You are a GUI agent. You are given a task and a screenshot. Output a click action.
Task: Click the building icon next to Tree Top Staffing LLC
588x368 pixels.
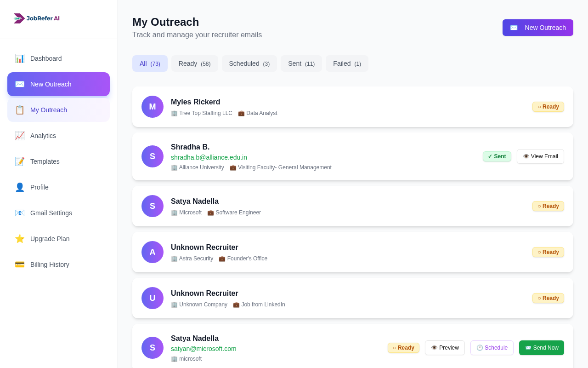(x=174, y=113)
